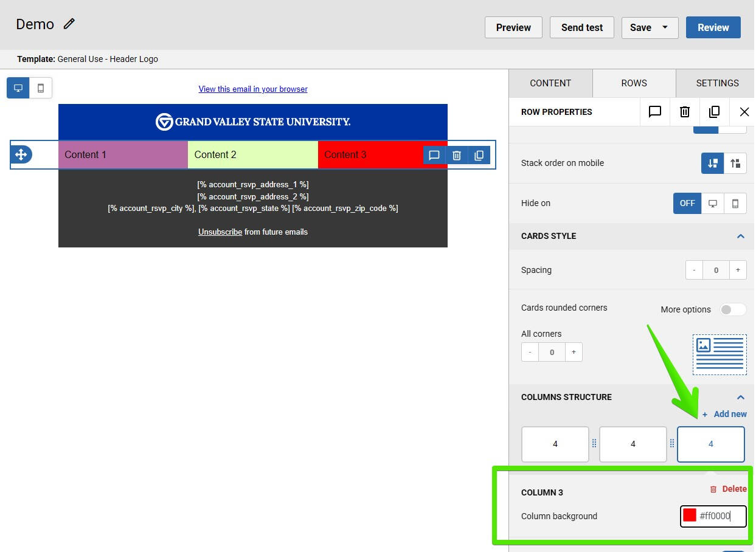Click the blue move handle on the content row
This screenshot has width=756, height=552.
21,154
